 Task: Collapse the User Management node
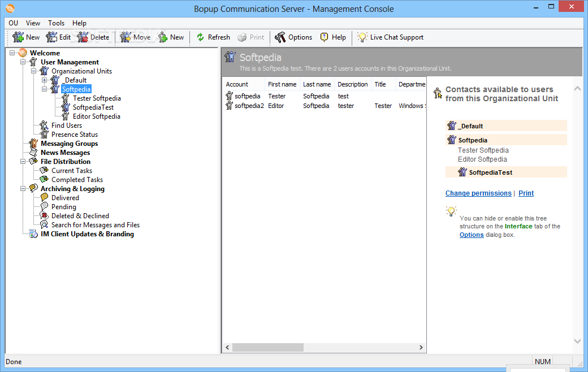click(23, 62)
